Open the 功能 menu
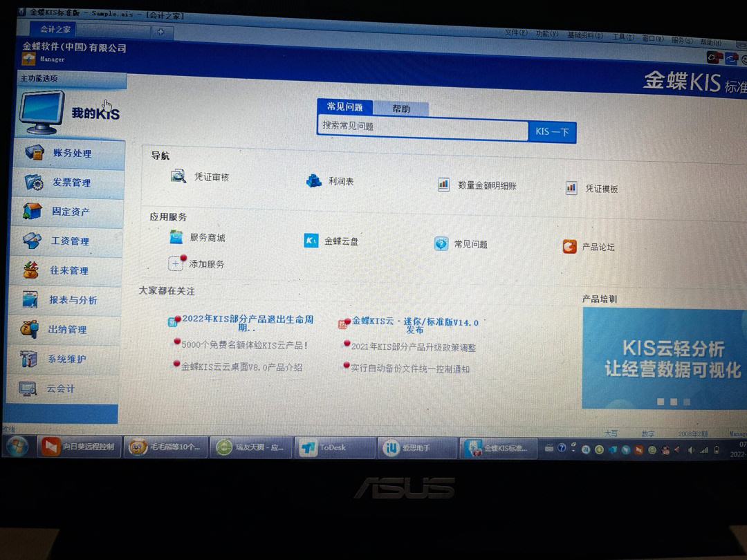The width and height of the screenshot is (747, 560). pos(547,34)
